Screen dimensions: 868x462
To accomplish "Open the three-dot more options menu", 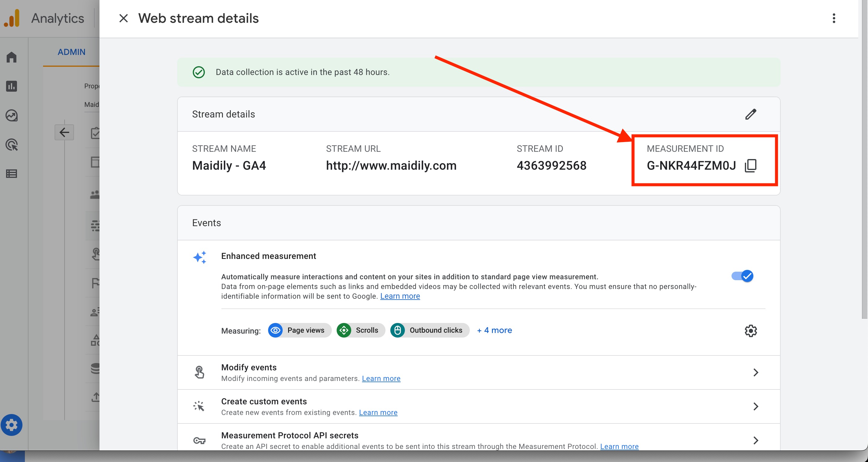I will (x=834, y=18).
